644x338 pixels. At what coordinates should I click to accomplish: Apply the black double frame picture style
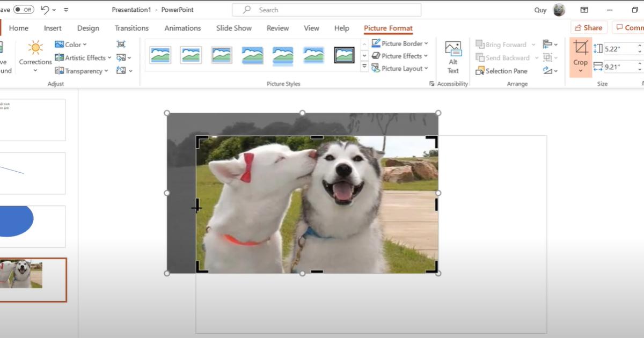point(344,55)
